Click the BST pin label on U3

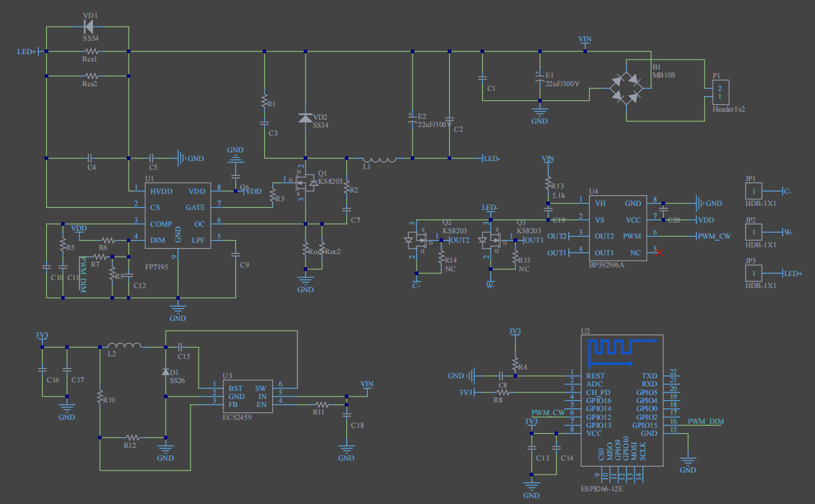point(235,388)
